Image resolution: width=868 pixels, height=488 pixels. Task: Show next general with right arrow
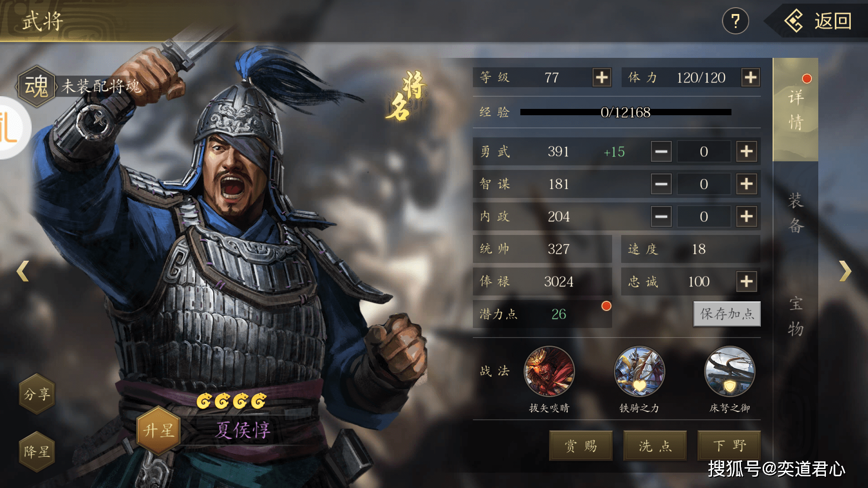(845, 271)
